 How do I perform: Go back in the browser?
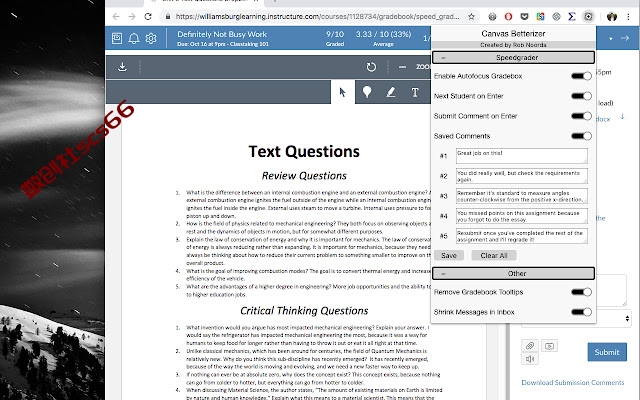click(116, 16)
